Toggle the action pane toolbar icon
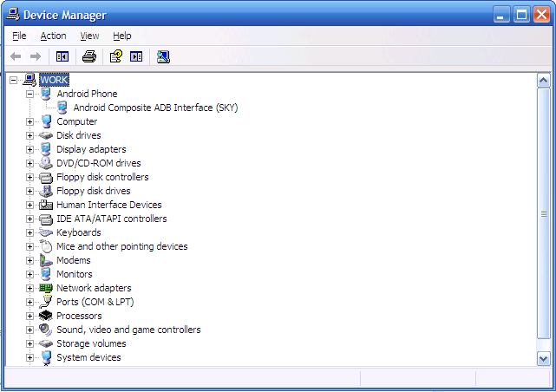Screen dimensions: 556x392 click(136, 56)
